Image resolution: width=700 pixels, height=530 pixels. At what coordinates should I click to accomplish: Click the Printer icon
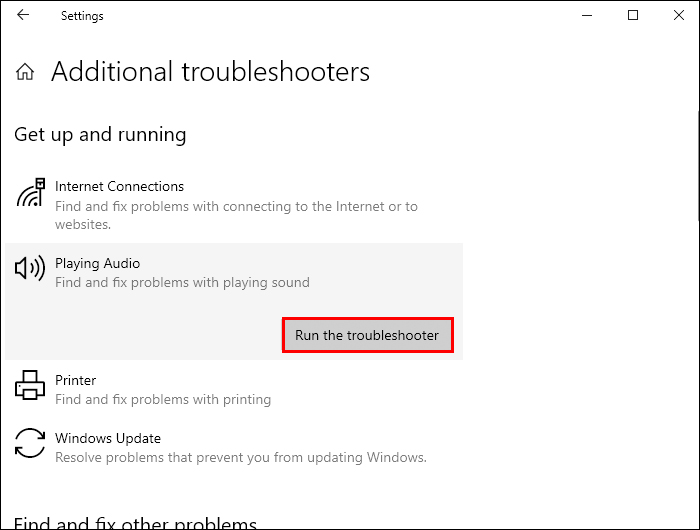(x=30, y=385)
